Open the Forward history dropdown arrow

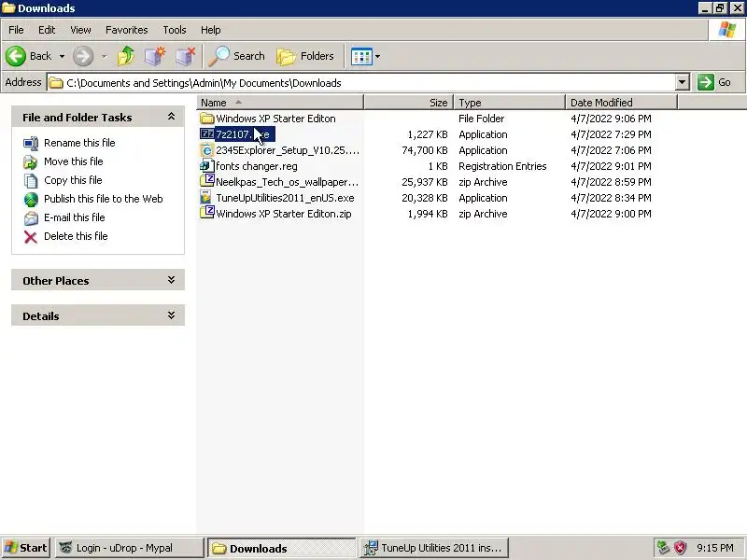pyautogui.click(x=104, y=56)
